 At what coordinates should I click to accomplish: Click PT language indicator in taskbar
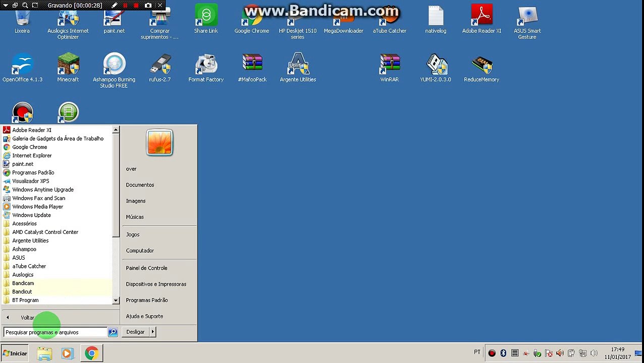(x=477, y=352)
